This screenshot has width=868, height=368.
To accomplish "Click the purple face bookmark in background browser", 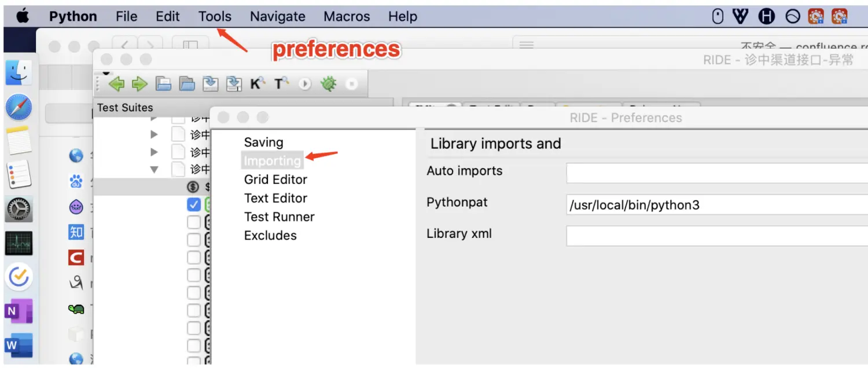I will point(76,207).
